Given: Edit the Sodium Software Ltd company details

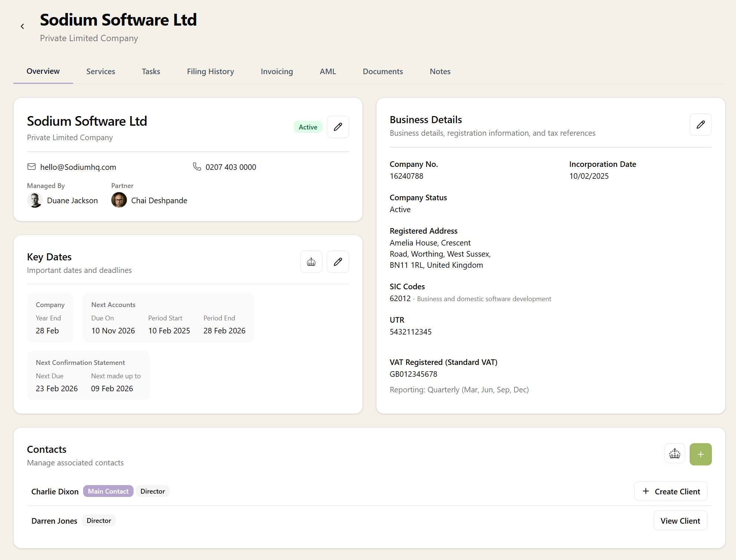Looking at the screenshot, I should pos(338,127).
